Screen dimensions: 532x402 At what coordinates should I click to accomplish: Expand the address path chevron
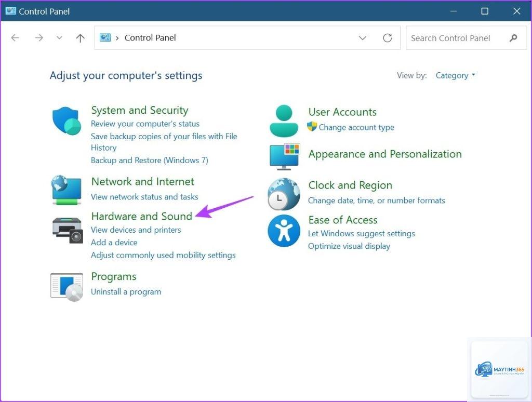[117, 38]
